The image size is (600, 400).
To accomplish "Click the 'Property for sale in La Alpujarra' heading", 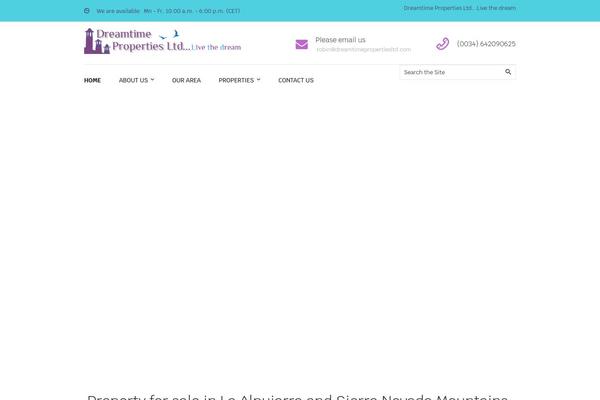I will click(x=298, y=397).
